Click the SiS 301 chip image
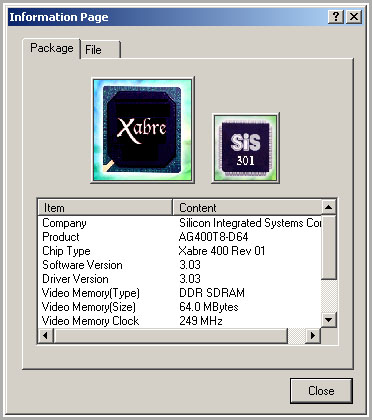372x420 pixels. click(245, 148)
